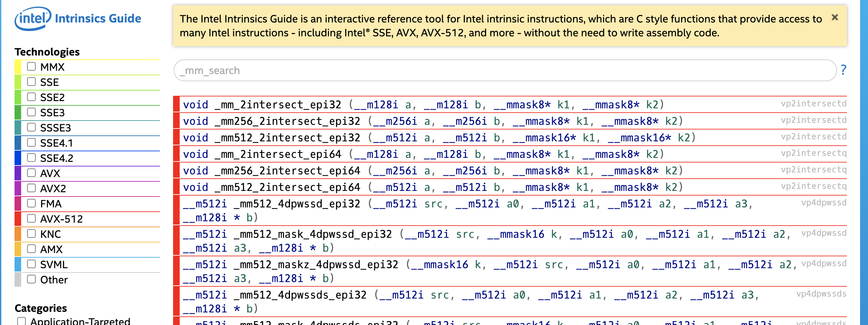Enable the MMX technology checkbox
The width and height of the screenshot is (868, 325).
point(31,66)
